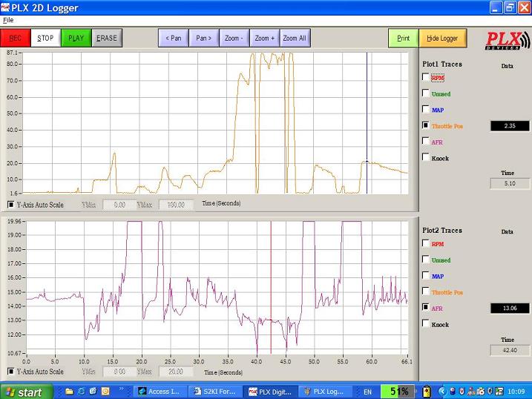532x399 pixels.
Task: Click the Print button
Action: (404, 38)
